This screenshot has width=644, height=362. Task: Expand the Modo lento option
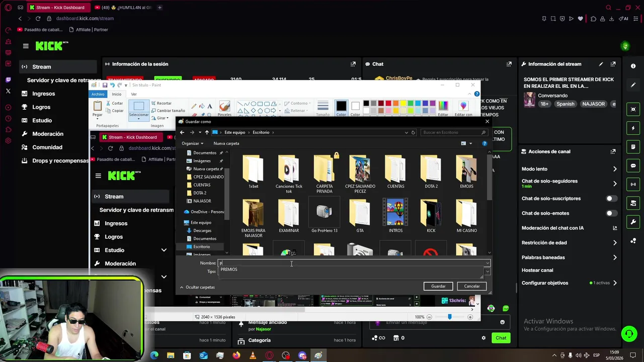pos(569,169)
